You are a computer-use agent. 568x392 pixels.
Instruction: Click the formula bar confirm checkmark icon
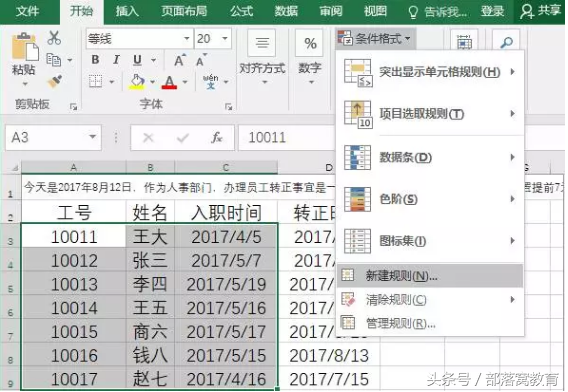point(183,138)
